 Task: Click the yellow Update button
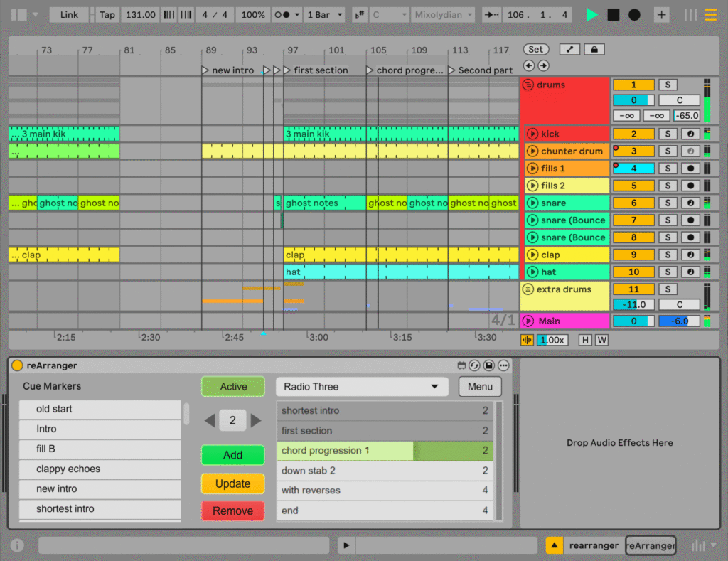(233, 483)
